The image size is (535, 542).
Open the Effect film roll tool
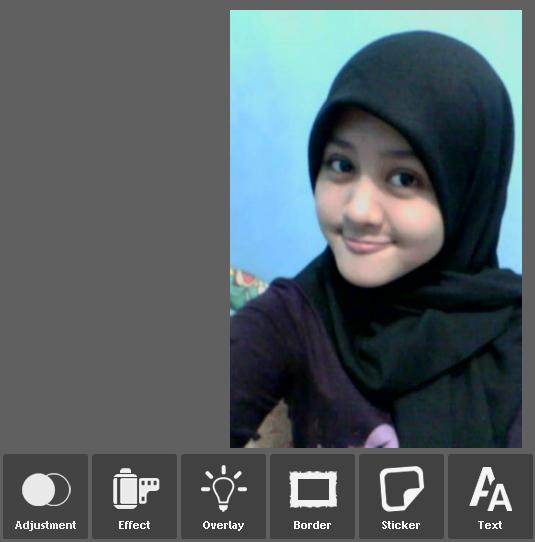[134, 496]
